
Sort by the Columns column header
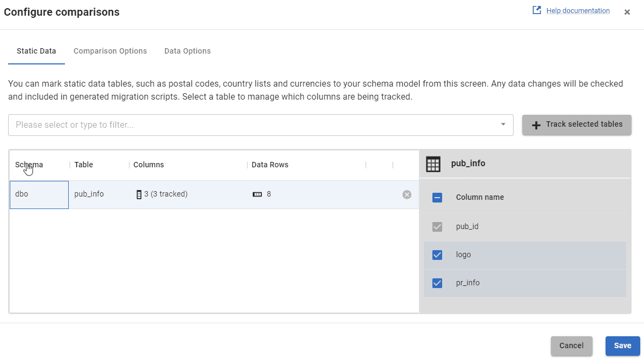pyautogui.click(x=149, y=165)
